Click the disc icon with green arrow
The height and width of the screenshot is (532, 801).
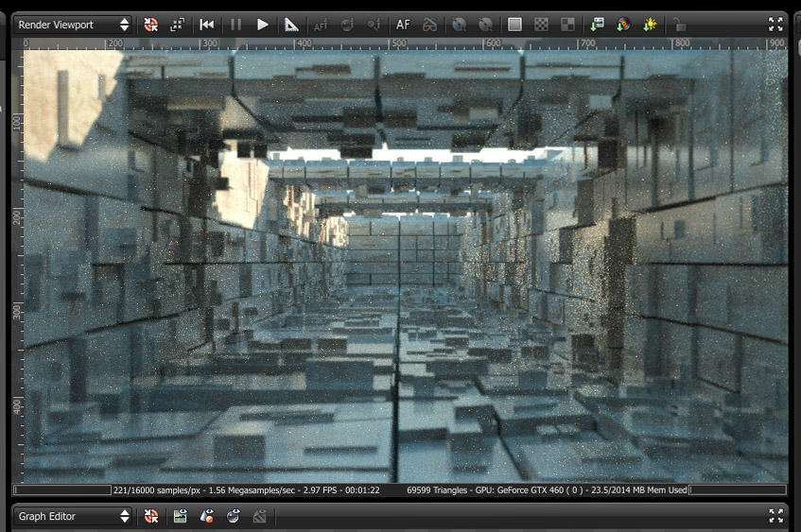click(623, 25)
